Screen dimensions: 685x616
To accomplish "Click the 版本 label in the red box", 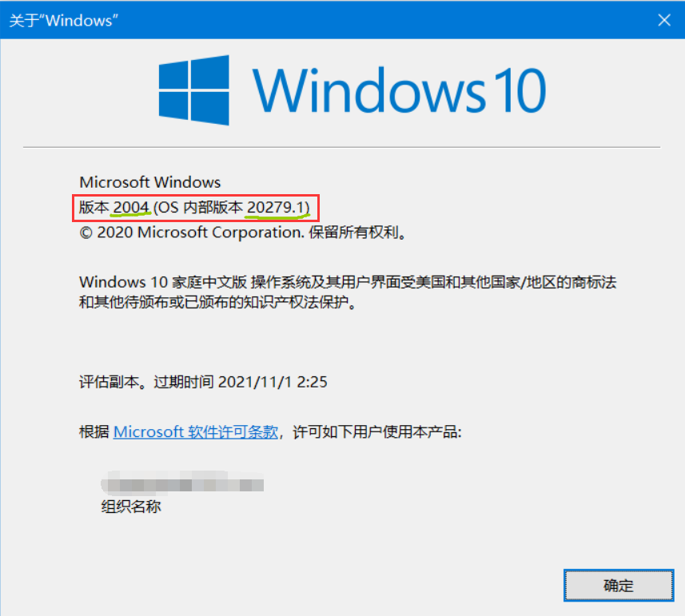I will coord(94,207).
